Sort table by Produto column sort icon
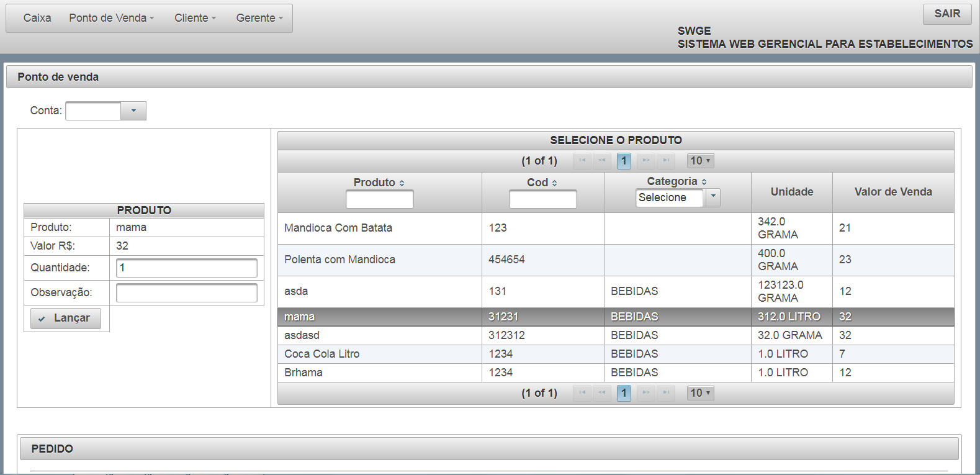980x475 pixels. click(x=402, y=183)
